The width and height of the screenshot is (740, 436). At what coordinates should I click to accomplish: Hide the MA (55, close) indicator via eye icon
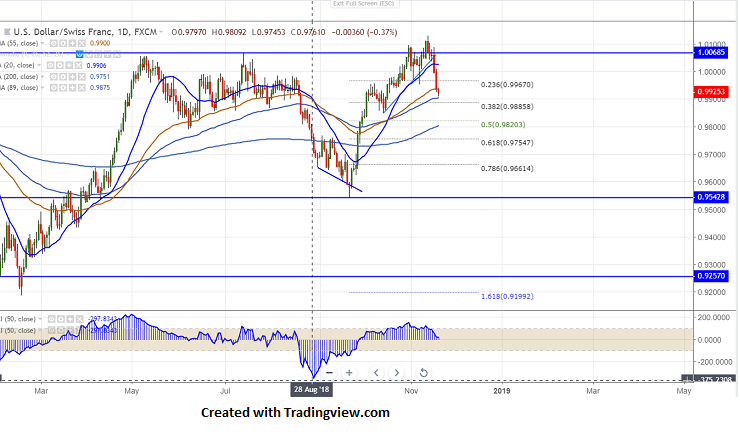[x=54, y=43]
